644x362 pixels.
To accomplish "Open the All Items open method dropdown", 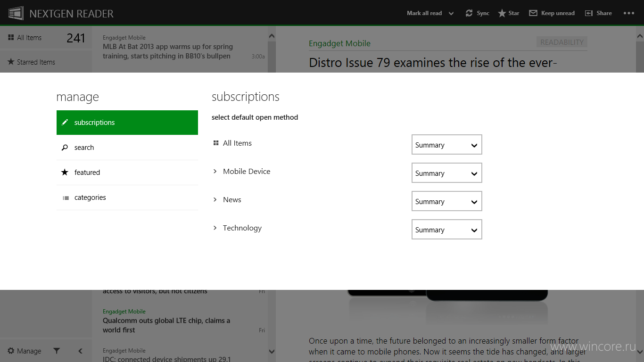I will (447, 145).
